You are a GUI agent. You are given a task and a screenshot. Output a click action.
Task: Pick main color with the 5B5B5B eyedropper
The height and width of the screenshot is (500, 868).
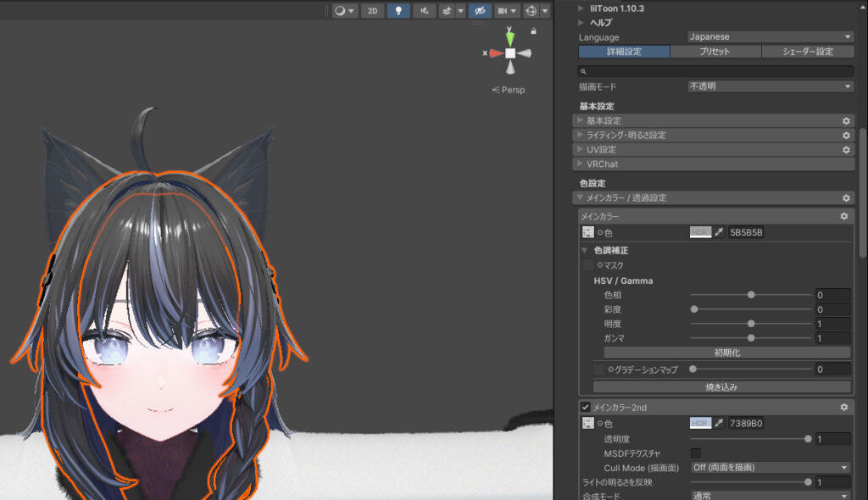pyautogui.click(x=719, y=232)
